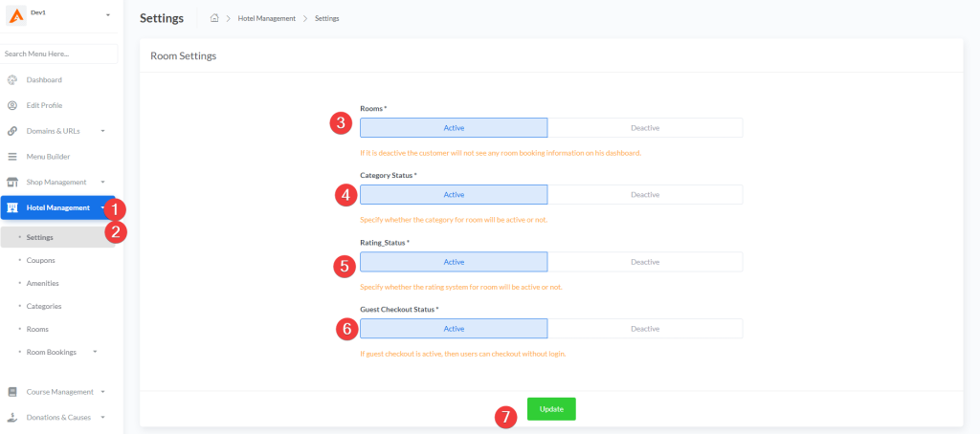Expand the Room Bookings submenu
Image resolution: width=980 pixels, height=434 pixels.
95,352
